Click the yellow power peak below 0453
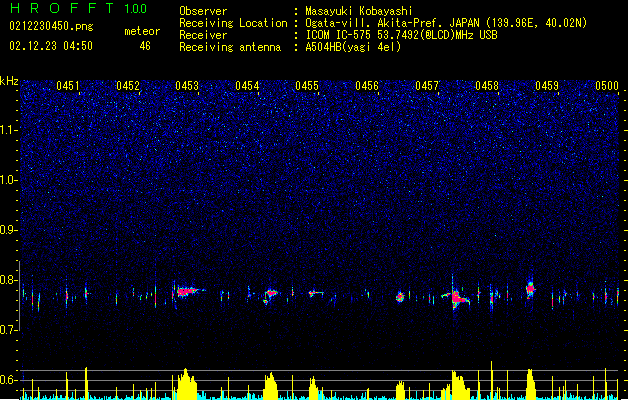The height and width of the screenshot is (400, 629). [x=185, y=384]
